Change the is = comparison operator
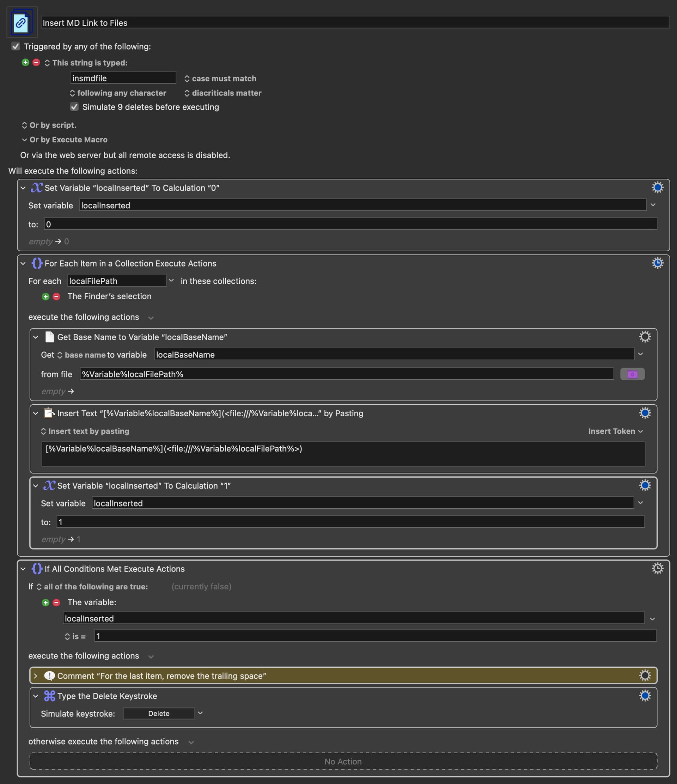The image size is (677, 784). (x=75, y=636)
